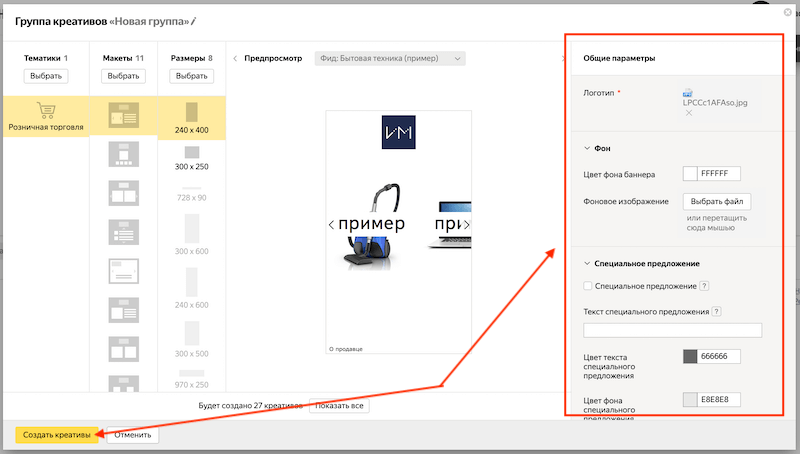Click Выбрать файл for background image
Viewport: 800px width, 454px height.
(717, 201)
